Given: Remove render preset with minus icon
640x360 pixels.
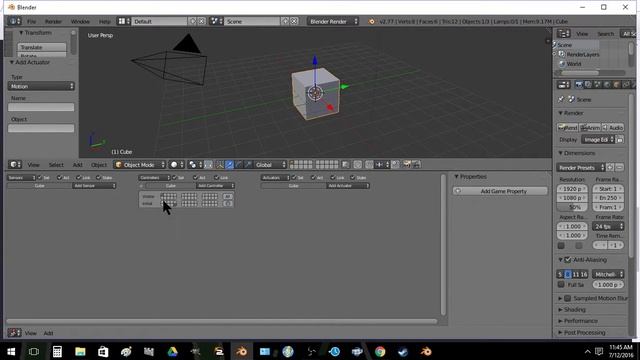Looking at the screenshot, I should (x=620, y=168).
